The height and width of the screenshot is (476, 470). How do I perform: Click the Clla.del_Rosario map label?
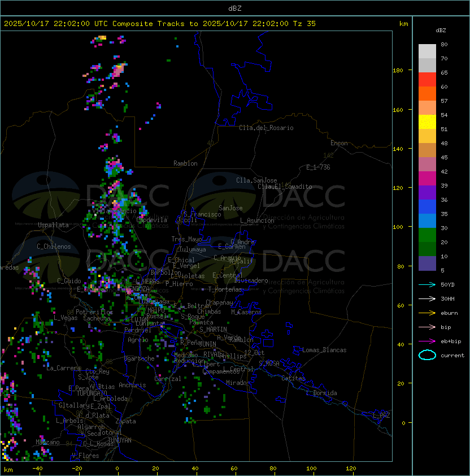[x=266, y=128]
